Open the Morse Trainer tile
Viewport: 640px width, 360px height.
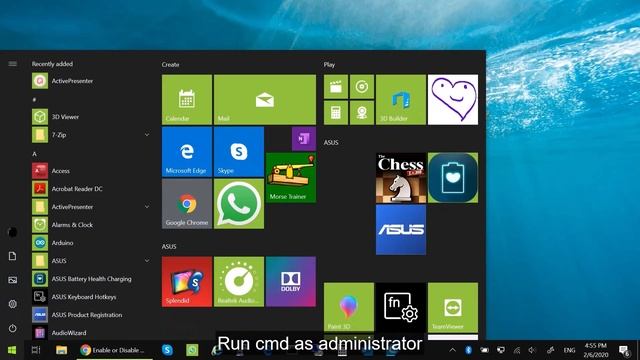[x=291, y=178]
